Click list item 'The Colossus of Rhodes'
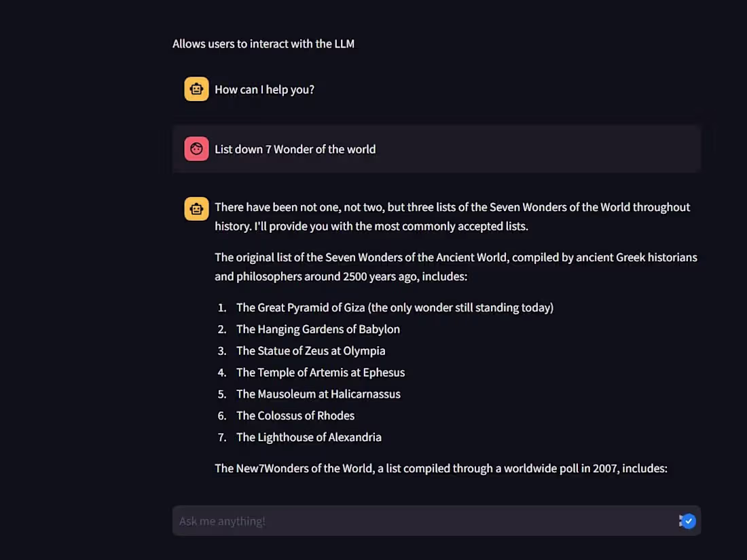Viewport: 747px width, 560px height. [295, 416]
